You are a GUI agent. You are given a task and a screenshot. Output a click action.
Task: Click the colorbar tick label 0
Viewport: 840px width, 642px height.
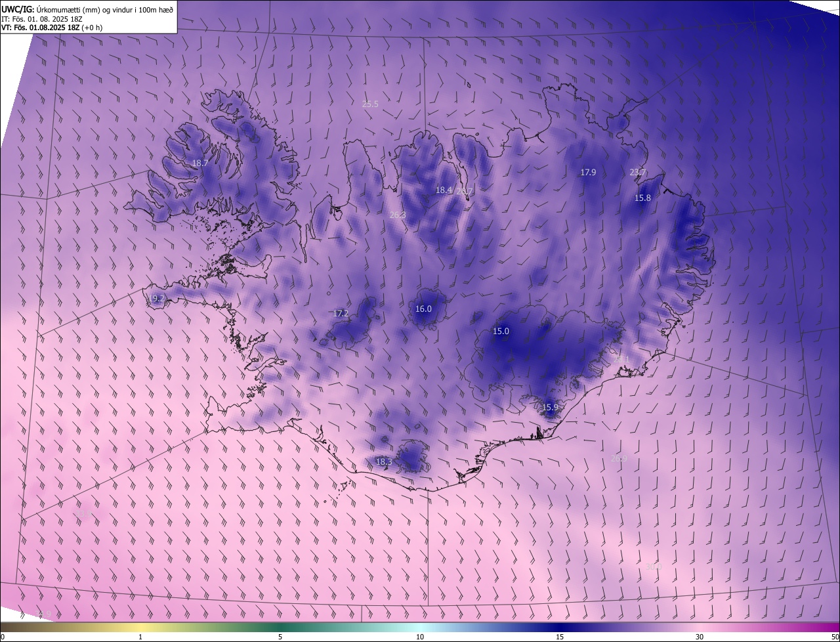tap(3, 637)
